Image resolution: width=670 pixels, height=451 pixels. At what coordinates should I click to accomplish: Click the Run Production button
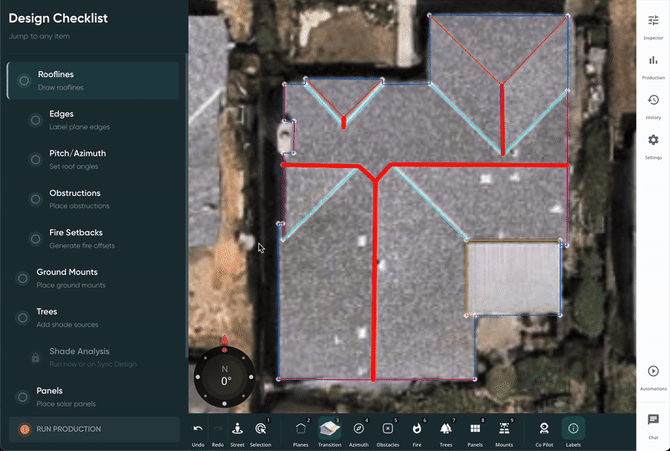tap(93, 429)
